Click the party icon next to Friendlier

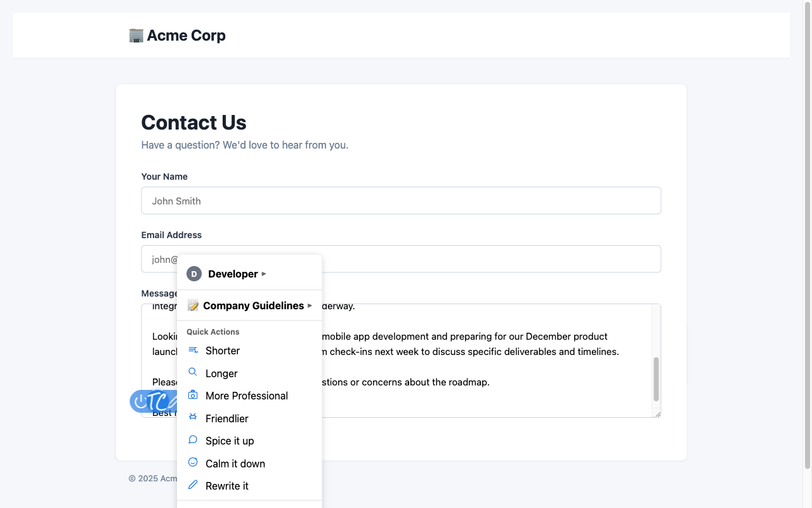coord(193,417)
